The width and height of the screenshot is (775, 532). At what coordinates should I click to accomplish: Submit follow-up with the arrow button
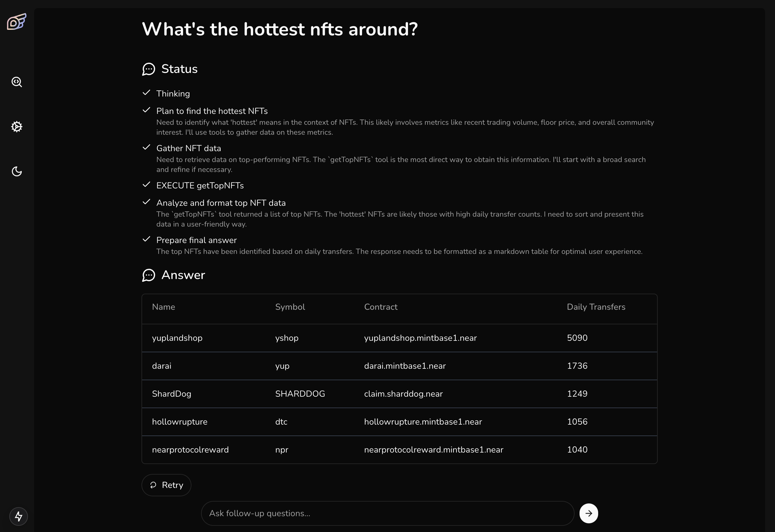click(x=589, y=513)
